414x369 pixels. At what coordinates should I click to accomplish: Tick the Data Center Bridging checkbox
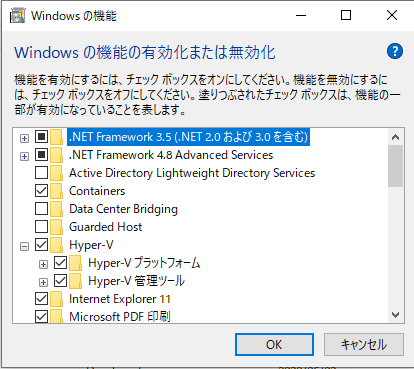tap(41, 209)
